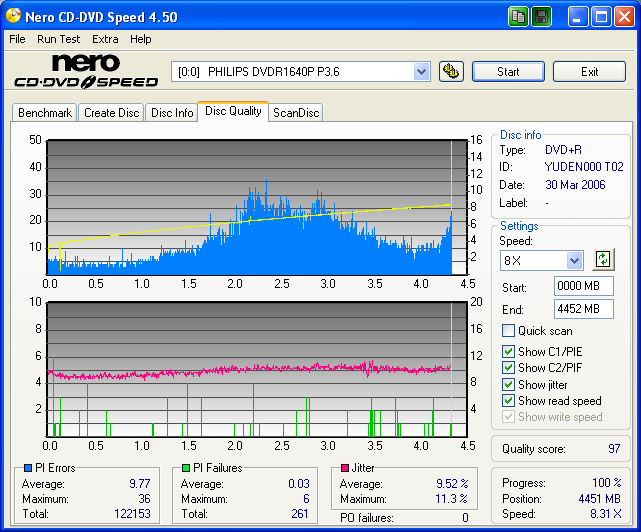
Task: Open the 8X speed dropdown
Action: 574,260
